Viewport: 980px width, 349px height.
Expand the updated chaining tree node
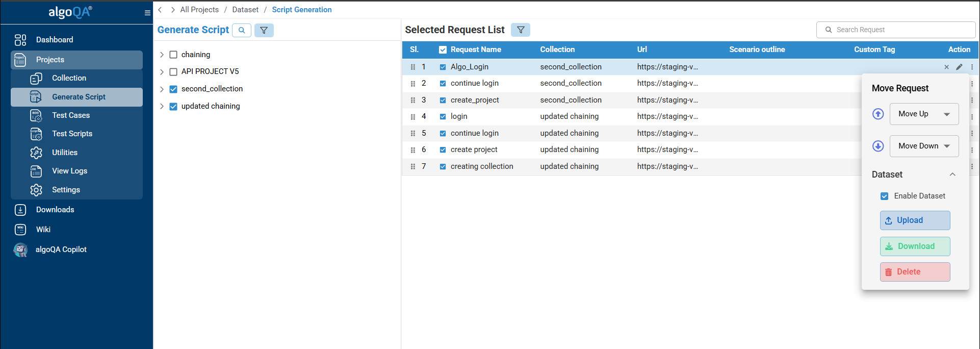click(x=162, y=107)
